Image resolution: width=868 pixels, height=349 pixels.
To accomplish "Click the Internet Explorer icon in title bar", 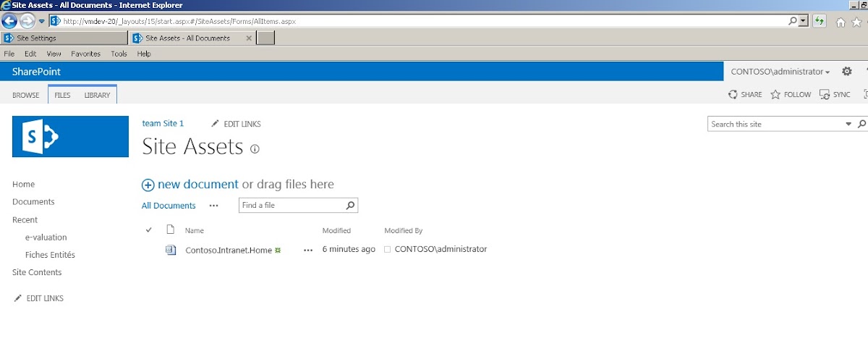I will 6,5.
